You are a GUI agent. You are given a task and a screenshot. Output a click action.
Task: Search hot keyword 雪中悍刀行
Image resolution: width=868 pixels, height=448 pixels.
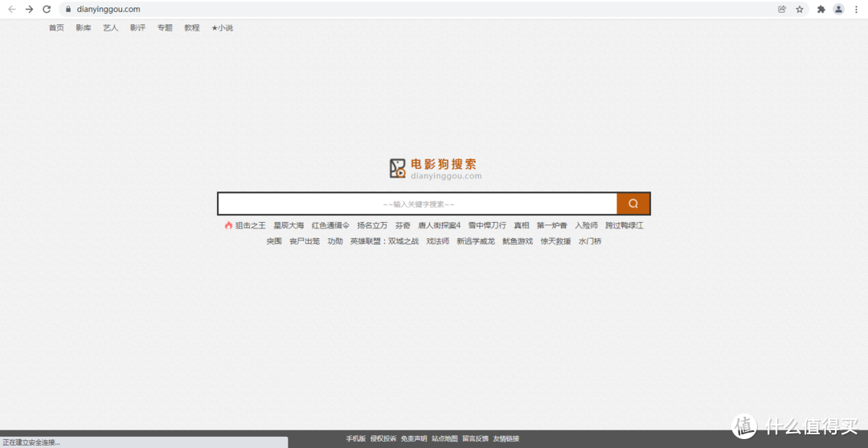(487, 225)
